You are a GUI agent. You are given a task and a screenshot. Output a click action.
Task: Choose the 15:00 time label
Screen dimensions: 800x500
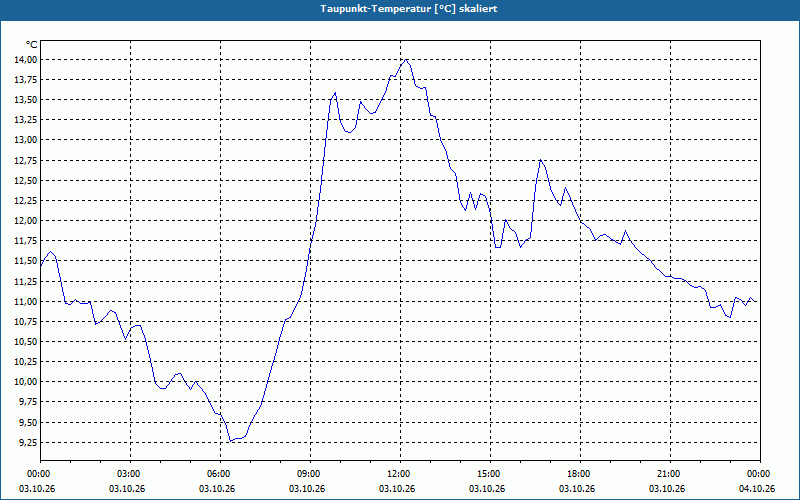tap(487, 474)
